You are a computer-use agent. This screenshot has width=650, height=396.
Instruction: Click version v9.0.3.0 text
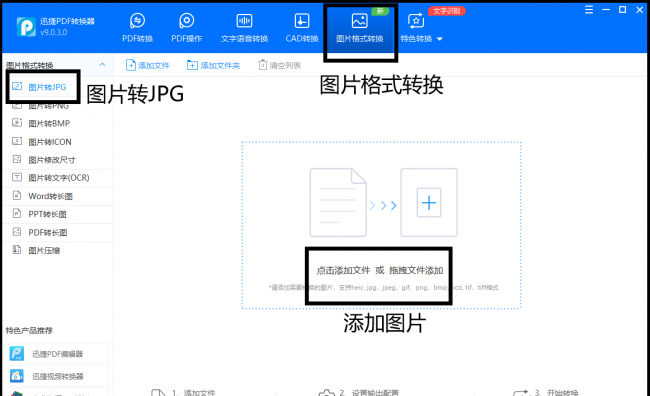pyautogui.click(x=54, y=32)
